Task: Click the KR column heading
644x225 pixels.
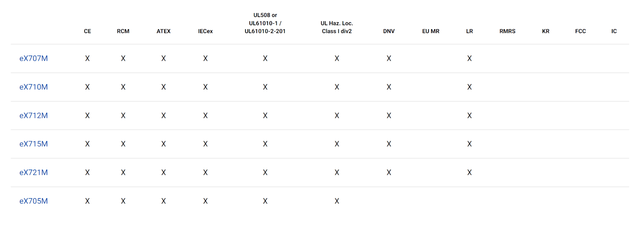Action: pyautogui.click(x=546, y=31)
